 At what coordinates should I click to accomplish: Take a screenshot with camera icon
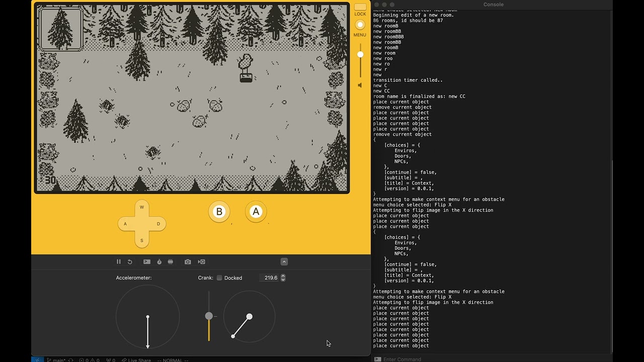click(188, 262)
